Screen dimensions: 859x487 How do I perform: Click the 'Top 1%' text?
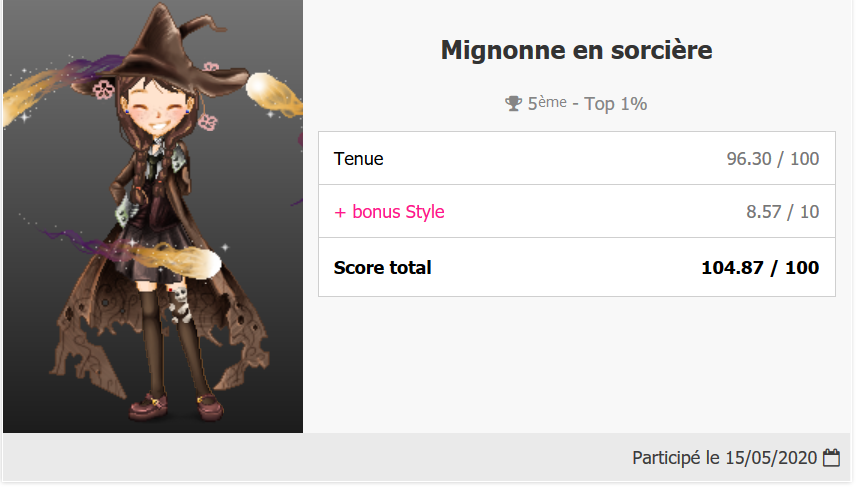point(616,103)
